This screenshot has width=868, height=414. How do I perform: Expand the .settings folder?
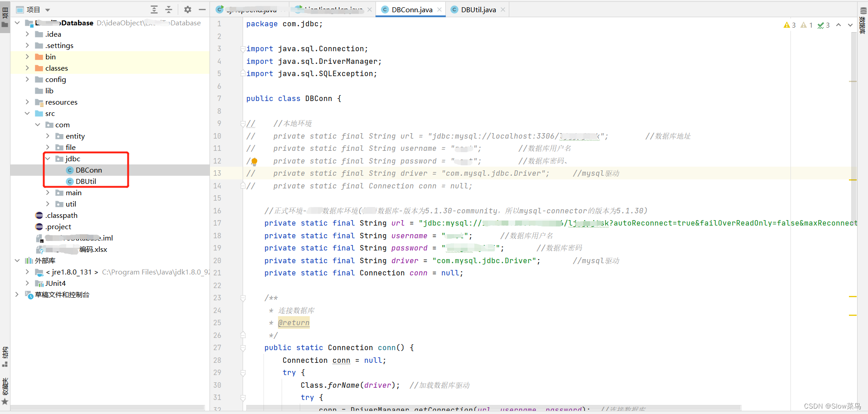[27, 45]
